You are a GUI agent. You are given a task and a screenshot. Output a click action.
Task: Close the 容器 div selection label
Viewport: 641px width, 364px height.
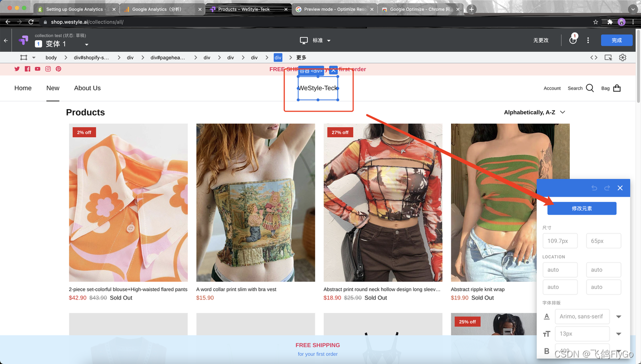[334, 71]
